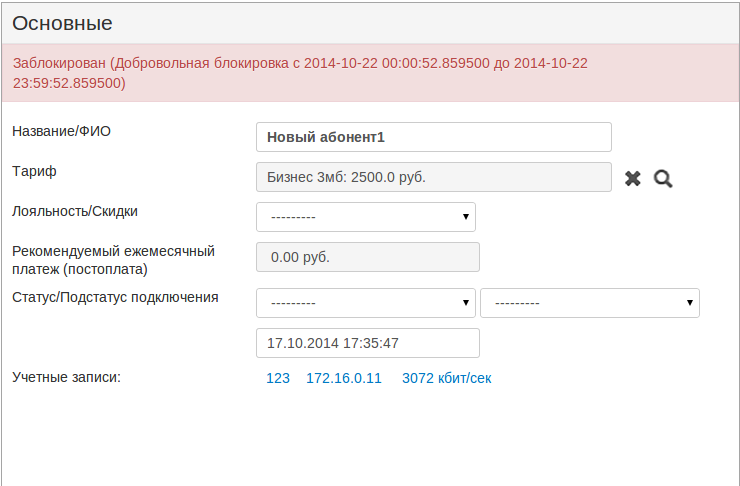Click the recommended monthly payment field

(x=368, y=257)
